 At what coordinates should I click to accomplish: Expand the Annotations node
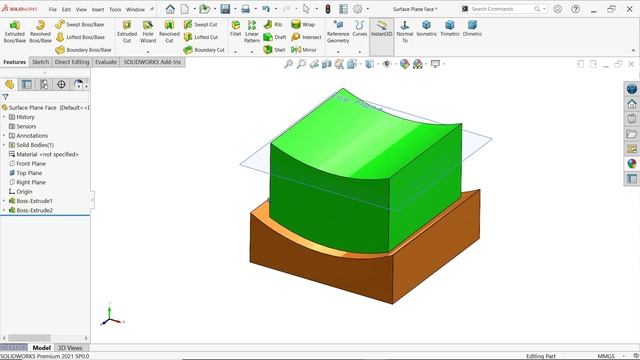click(x=4, y=136)
